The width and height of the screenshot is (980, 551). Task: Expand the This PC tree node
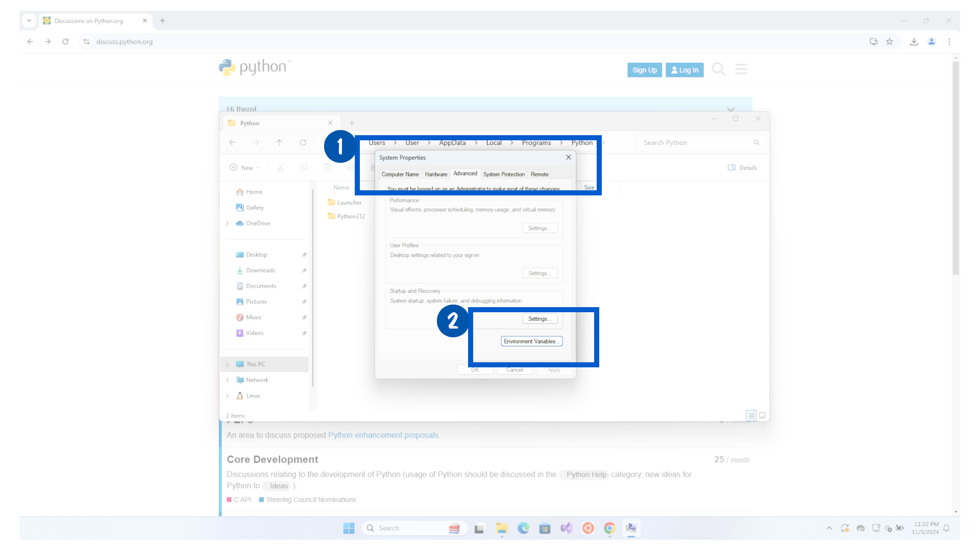228,364
